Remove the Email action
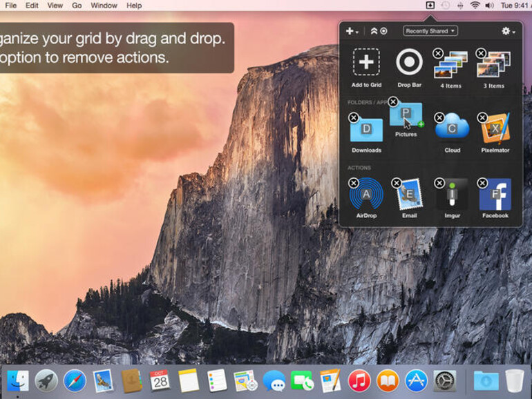 [x=397, y=183]
